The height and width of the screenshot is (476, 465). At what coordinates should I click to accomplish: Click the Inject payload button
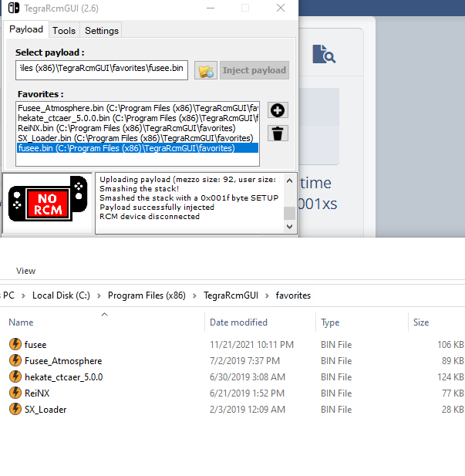(254, 70)
